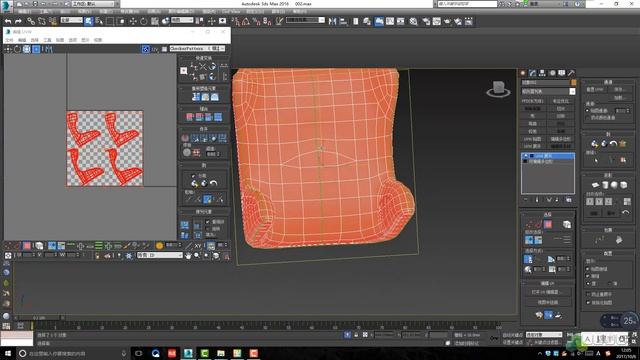
Task: Open the Modify tab in command panel
Action: [532, 73]
